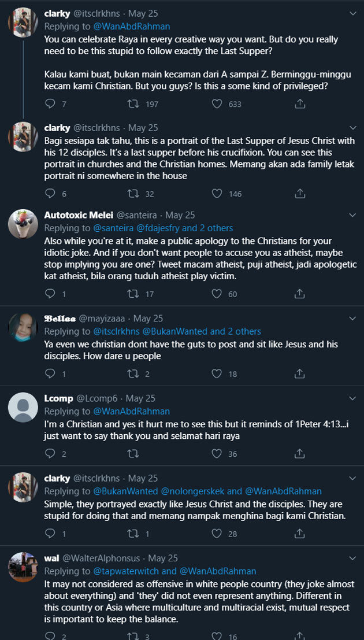This screenshot has height=640, width=364.
Task: Expand options chevron on wal's tweet
Action: 352,557
